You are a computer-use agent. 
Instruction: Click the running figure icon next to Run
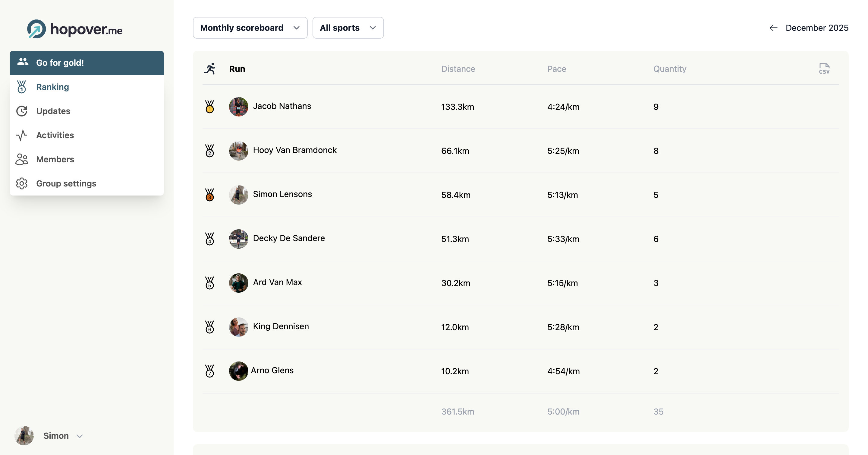click(x=210, y=68)
